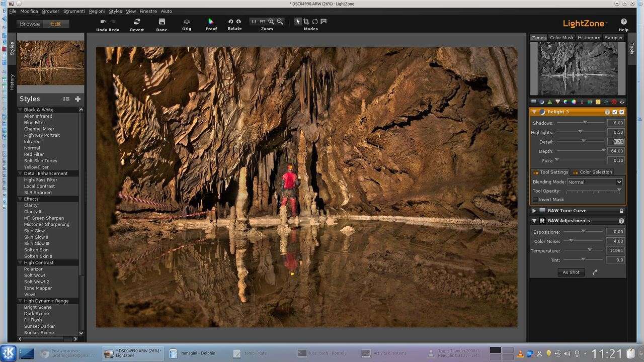The width and height of the screenshot is (644, 362).
Task: Click the Shadows slider handle
Action: pos(585,122)
